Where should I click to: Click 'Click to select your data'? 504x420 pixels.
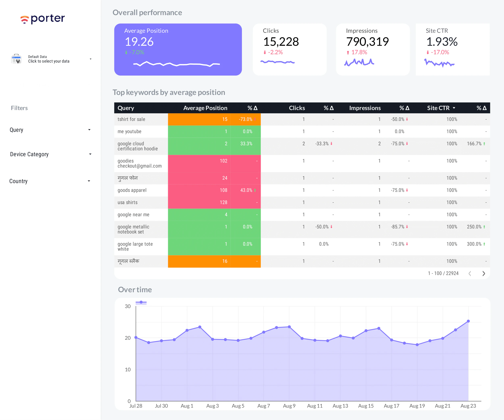pos(48,61)
